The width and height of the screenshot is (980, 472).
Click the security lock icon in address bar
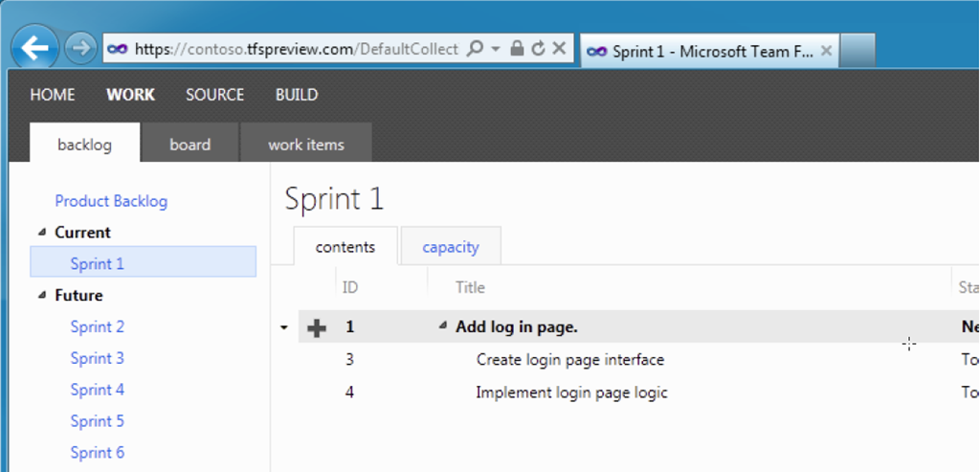[517, 49]
